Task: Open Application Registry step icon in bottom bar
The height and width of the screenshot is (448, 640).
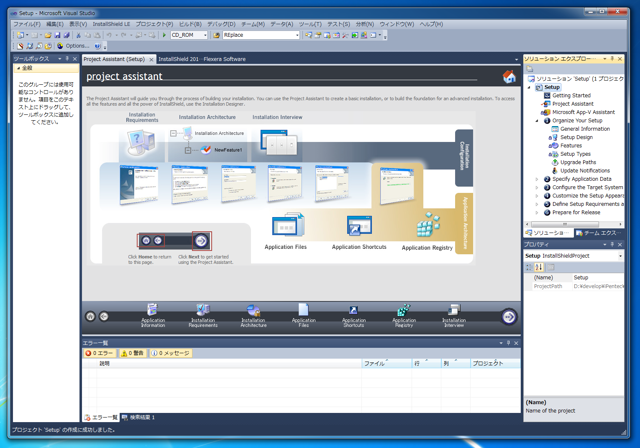Action: tap(404, 310)
